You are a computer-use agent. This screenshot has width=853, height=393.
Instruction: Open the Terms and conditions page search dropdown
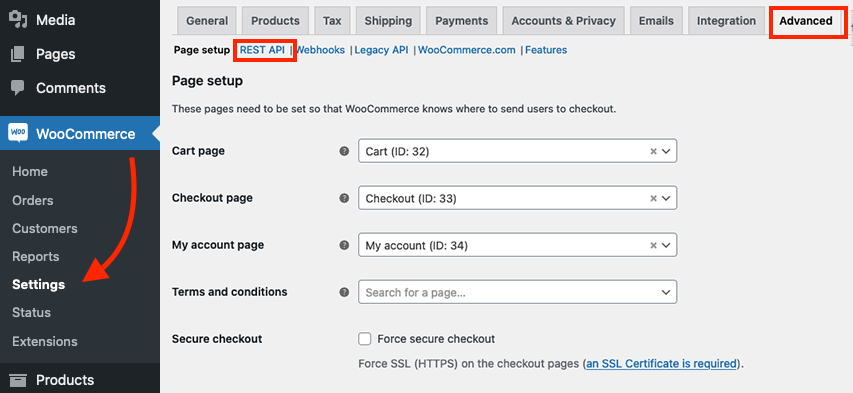pyautogui.click(x=517, y=292)
